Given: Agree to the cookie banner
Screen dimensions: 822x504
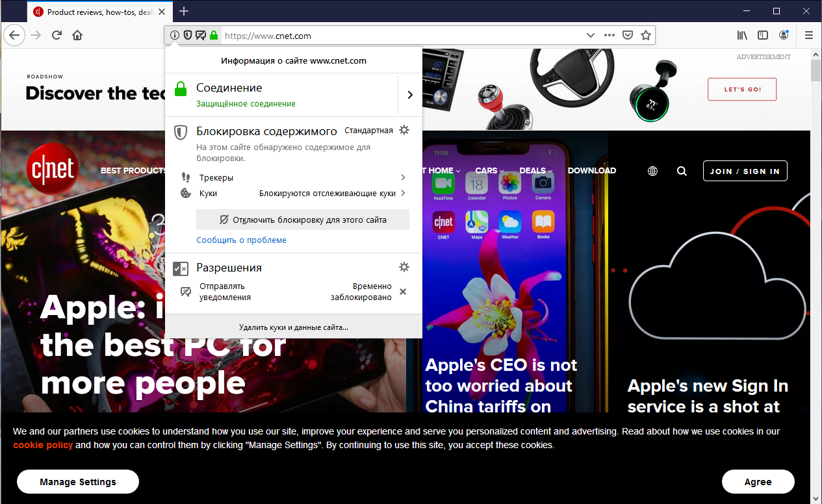Looking at the screenshot, I should tap(758, 482).
